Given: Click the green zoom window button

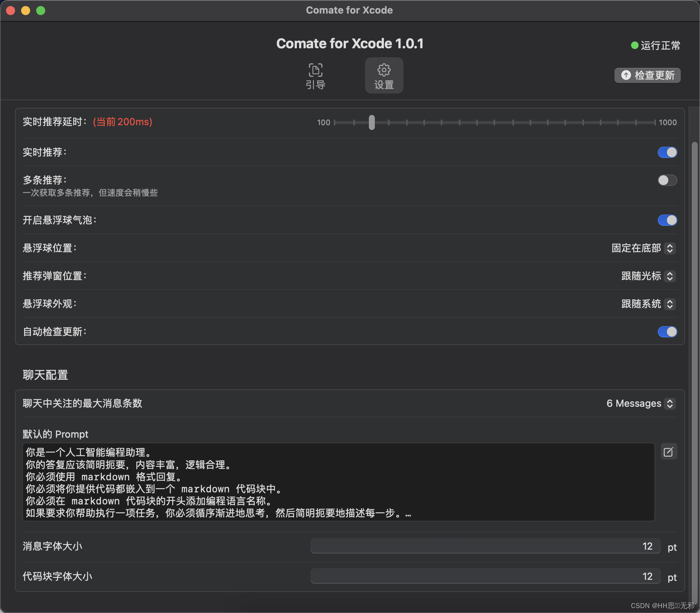Looking at the screenshot, I should tap(41, 11).
